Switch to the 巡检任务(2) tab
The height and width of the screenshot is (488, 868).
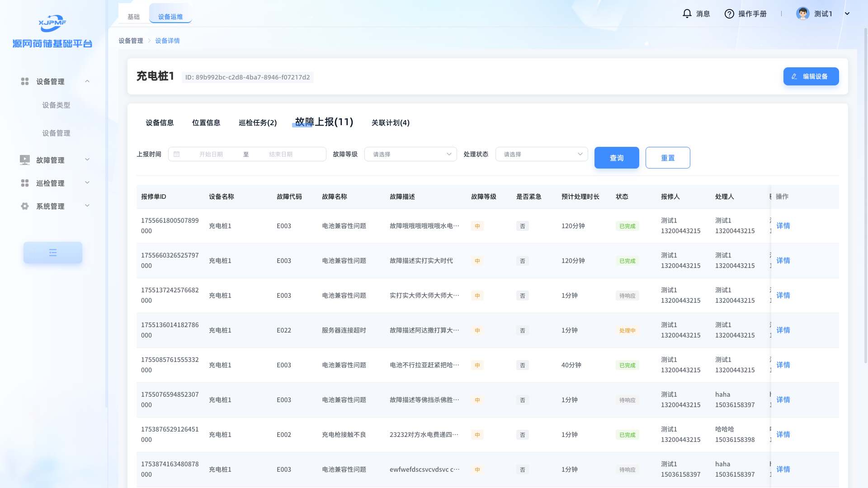click(257, 122)
